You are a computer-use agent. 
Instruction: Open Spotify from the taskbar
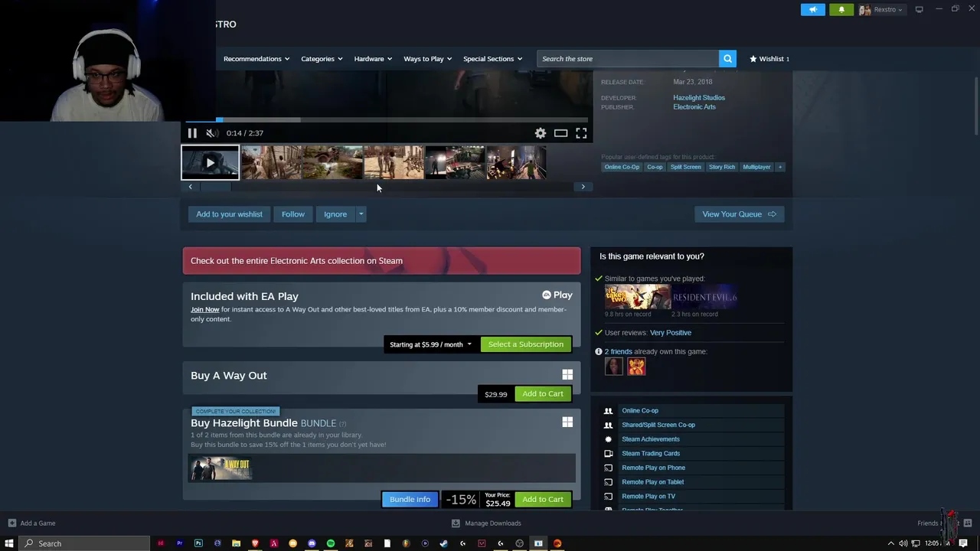click(331, 543)
